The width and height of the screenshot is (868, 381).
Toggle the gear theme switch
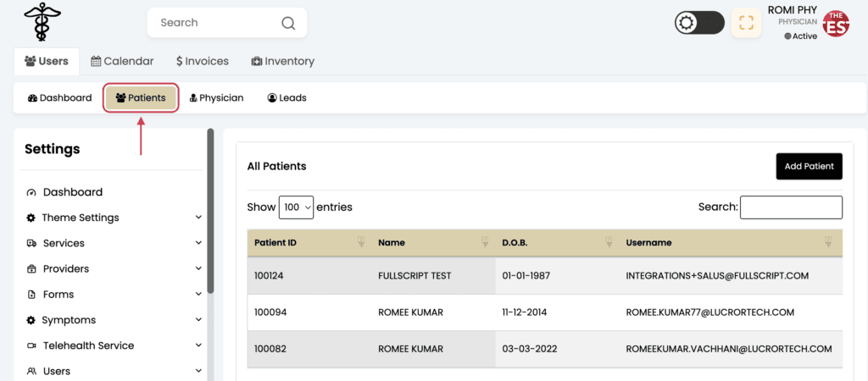point(699,23)
